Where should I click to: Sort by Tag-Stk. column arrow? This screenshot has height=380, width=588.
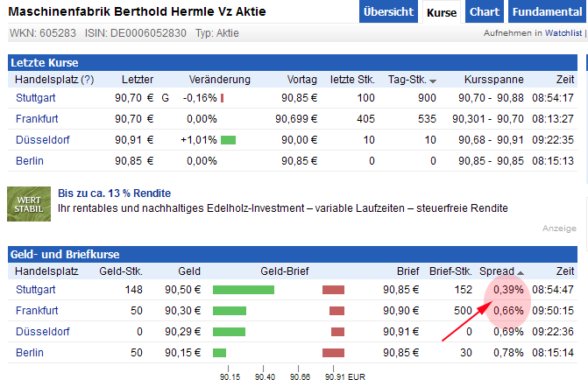[x=433, y=81]
